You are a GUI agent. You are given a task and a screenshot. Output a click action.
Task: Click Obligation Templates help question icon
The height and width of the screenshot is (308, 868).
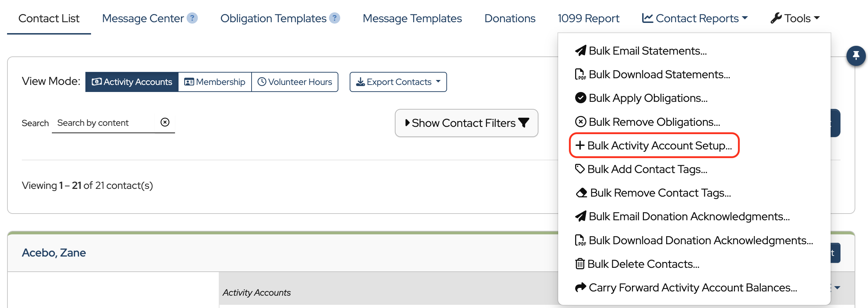pyautogui.click(x=334, y=18)
